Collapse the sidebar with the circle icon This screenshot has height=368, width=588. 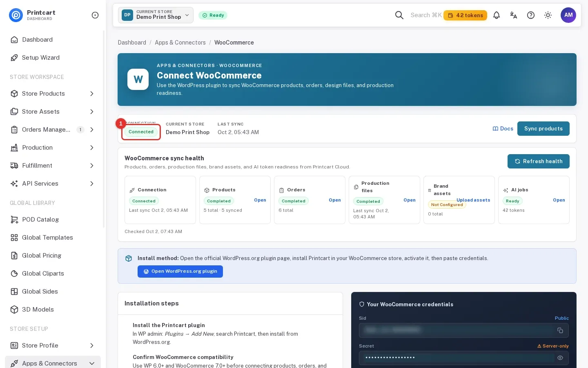coord(95,15)
